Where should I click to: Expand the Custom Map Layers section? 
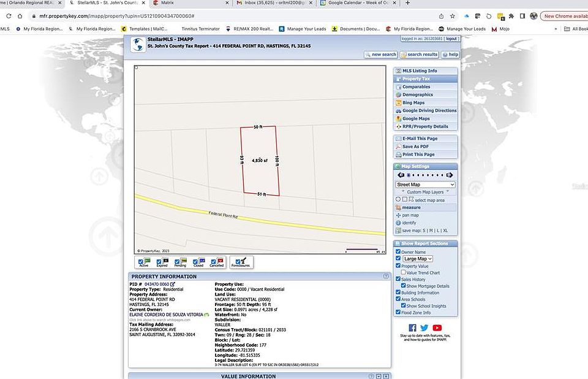[425, 192]
